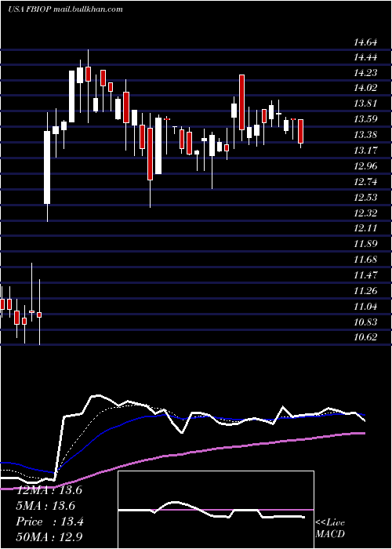Click the 12.74 price axis label

(365, 182)
